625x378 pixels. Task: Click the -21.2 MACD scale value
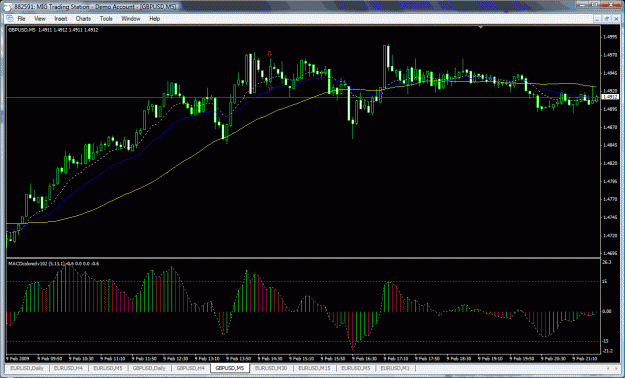pos(608,351)
